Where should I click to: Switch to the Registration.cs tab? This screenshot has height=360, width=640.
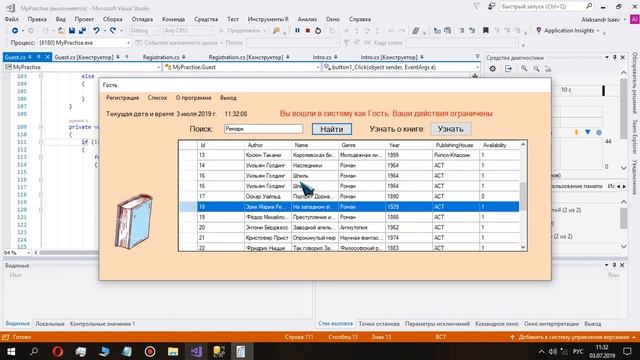[161, 57]
